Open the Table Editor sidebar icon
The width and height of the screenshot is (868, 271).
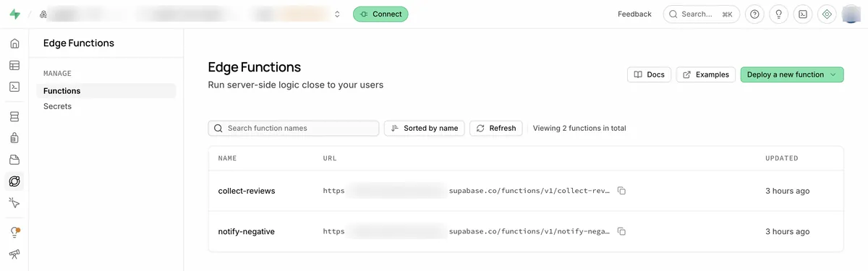(x=14, y=65)
